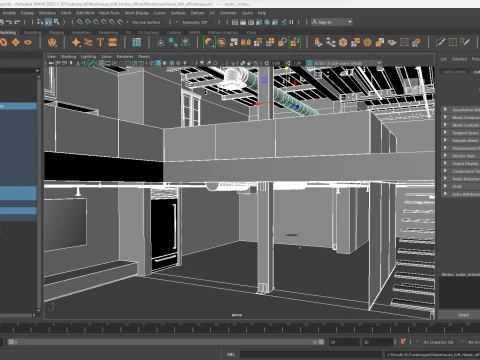Click the SVG shelf icon
Image resolution: width=480 pixels, height=360 pixels.
(x=113, y=42)
